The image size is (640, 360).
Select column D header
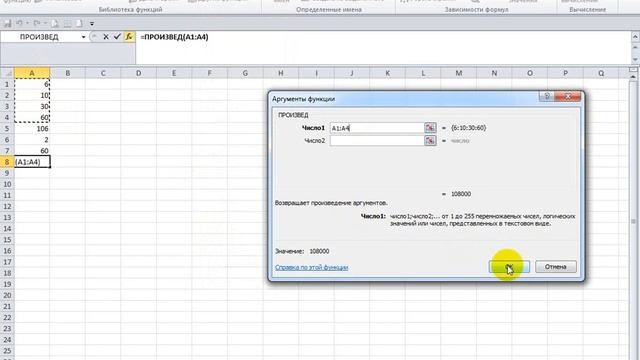click(138, 73)
